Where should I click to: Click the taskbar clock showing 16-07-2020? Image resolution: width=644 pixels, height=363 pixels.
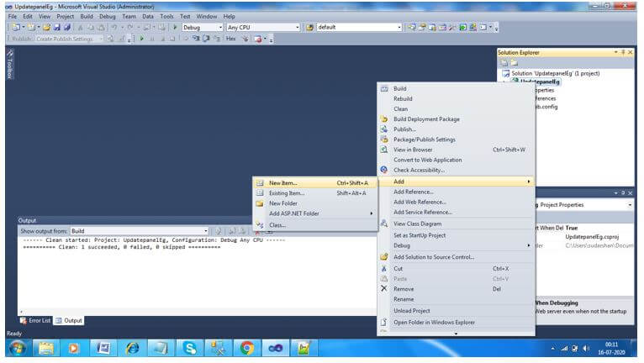click(x=611, y=348)
